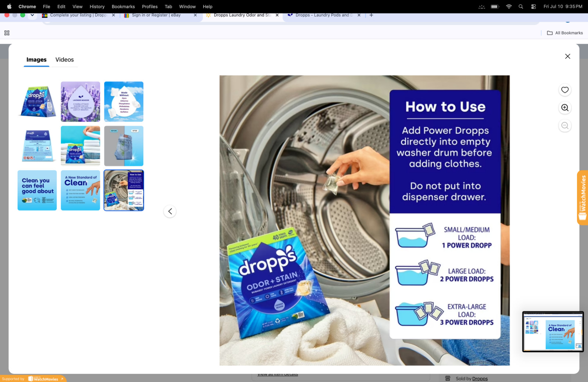Close the Complete your listing tab

click(x=113, y=15)
